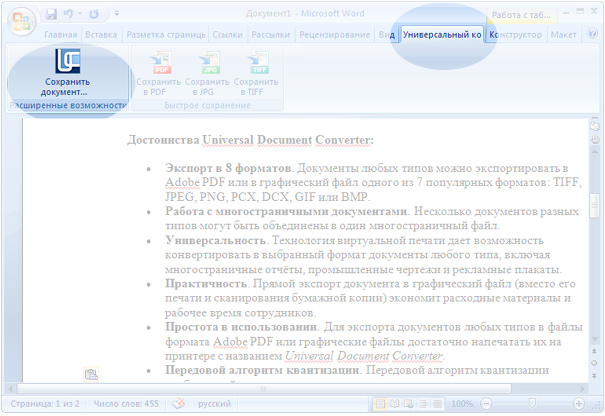
Task: Click the line JPEG, PNG, PCX, DCX, GIF или BMP.
Action: tap(267, 197)
